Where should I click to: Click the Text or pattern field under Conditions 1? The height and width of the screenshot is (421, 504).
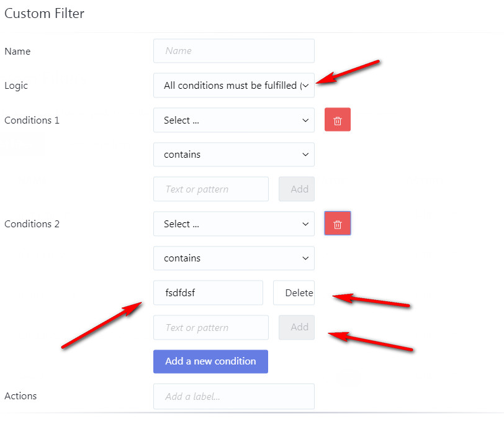pos(210,189)
